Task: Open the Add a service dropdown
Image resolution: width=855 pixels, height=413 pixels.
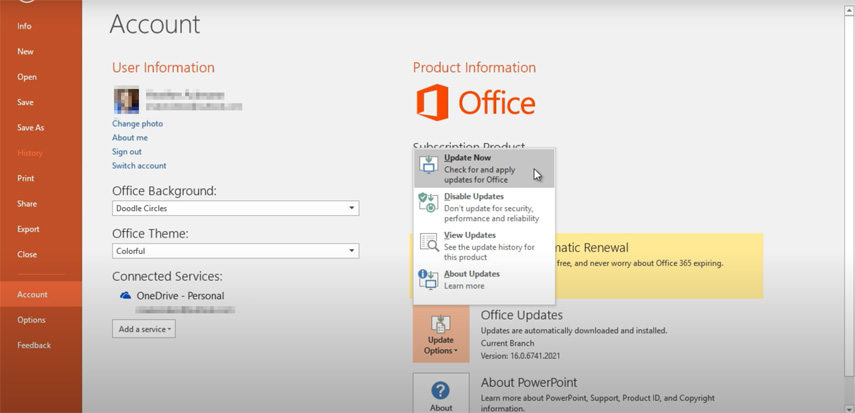Action: 143,329
